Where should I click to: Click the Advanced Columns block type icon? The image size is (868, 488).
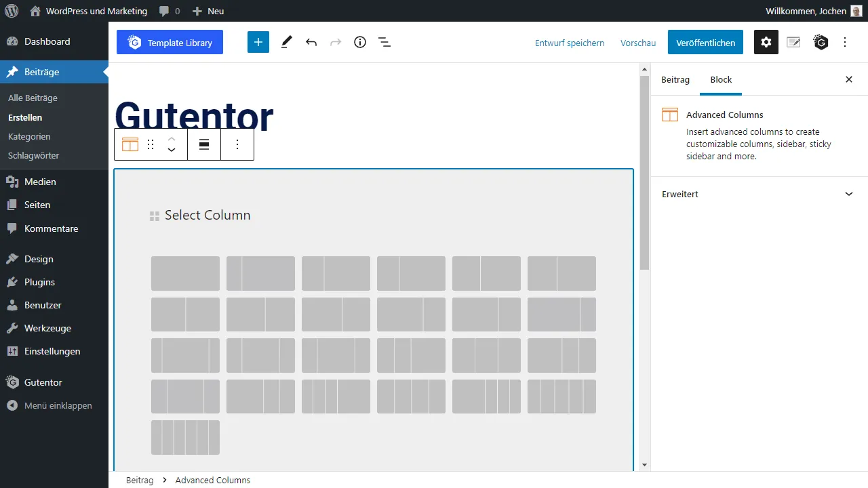point(130,144)
